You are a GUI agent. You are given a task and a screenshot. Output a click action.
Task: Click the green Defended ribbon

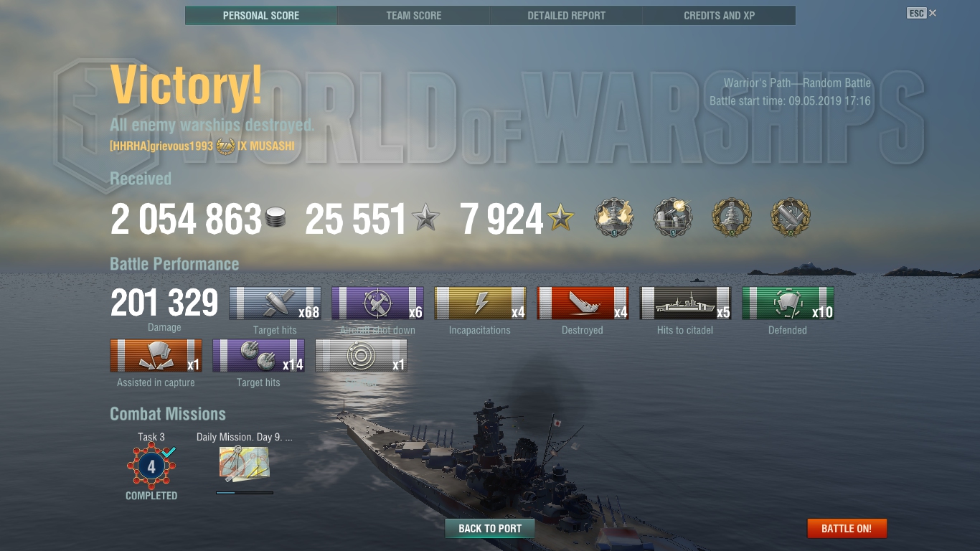tap(788, 303)
